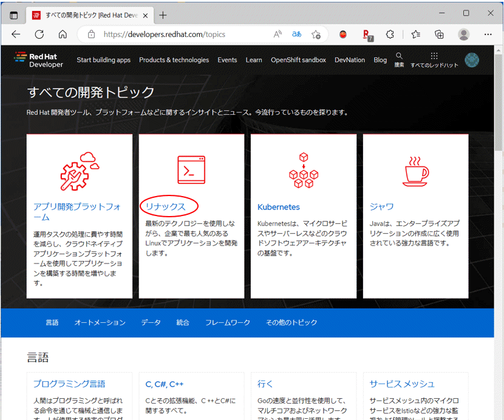504x420 pixels.
Task: Open the browser profile avatar
Action: click(463, 34)
